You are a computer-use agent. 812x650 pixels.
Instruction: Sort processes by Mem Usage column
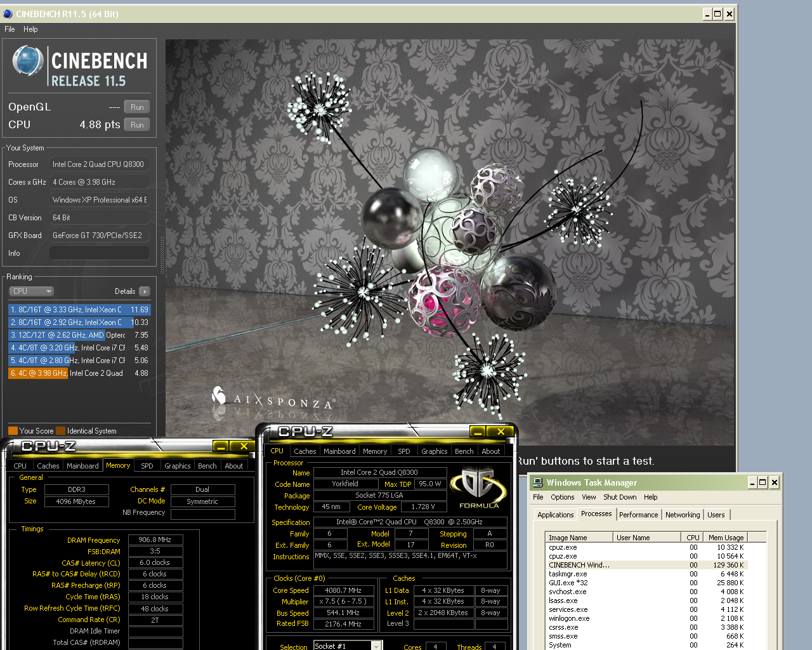[725, 538]
